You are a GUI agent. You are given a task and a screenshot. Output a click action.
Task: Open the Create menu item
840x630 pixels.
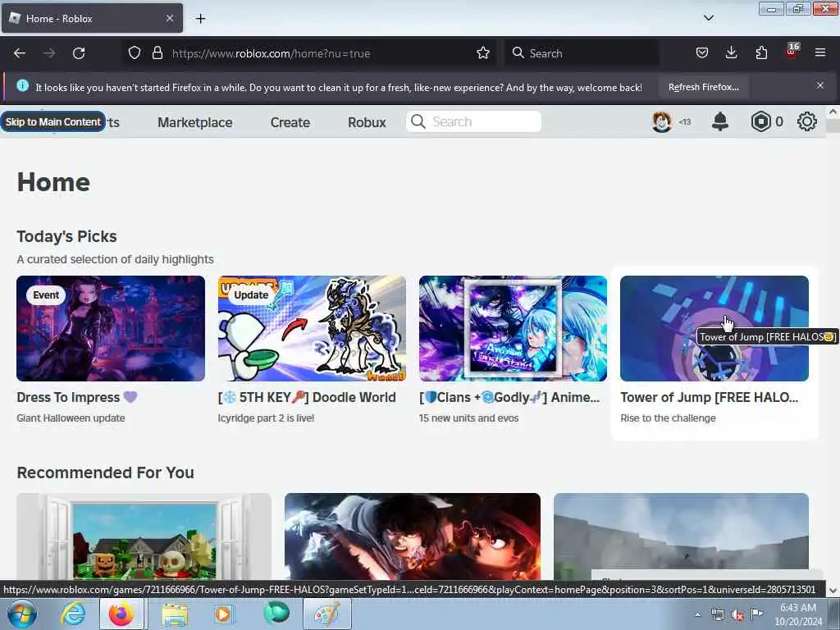[x=290, y=123]
